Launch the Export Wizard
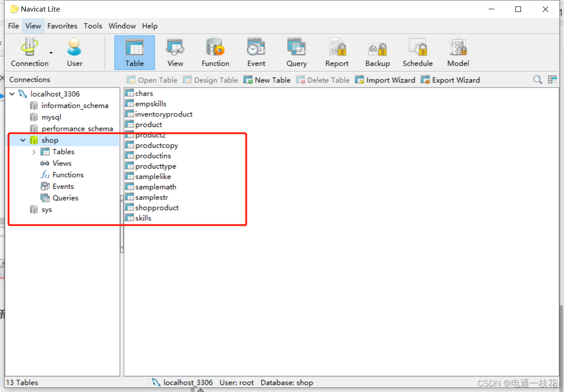The height and width of the screenshot is (392, 564). [x=450, y=80]
